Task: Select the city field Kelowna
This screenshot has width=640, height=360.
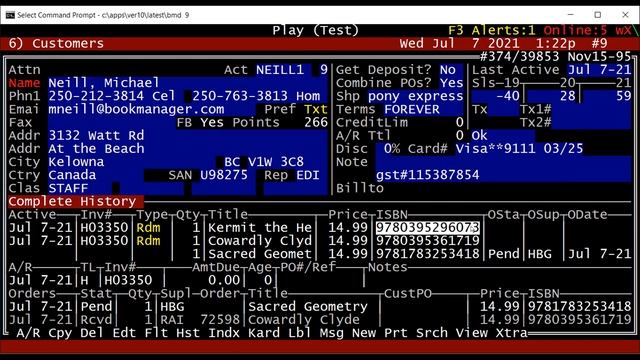Action: (76, 162)
